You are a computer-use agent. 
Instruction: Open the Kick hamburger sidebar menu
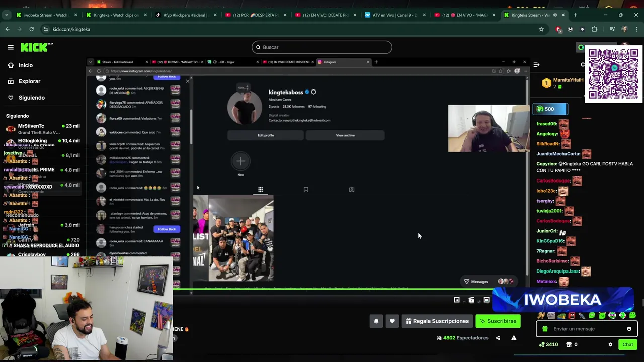click(x=11, y=47)
